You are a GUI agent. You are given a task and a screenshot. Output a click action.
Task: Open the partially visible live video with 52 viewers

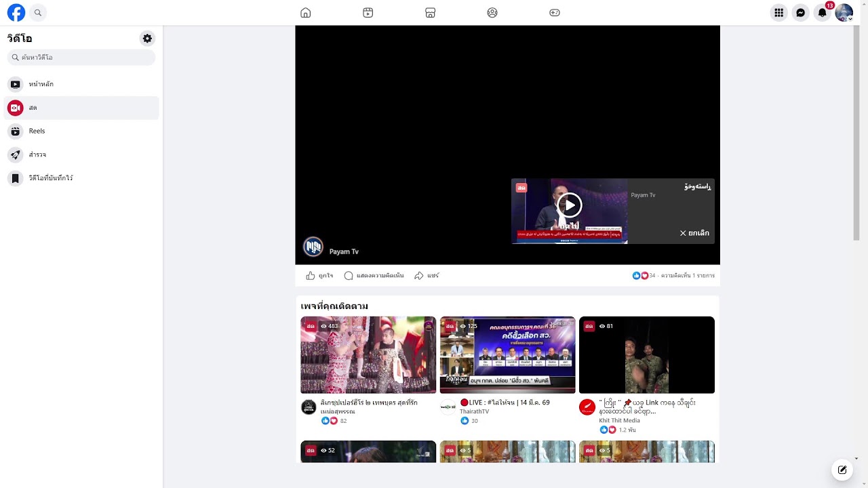click(x=368, y=451)
